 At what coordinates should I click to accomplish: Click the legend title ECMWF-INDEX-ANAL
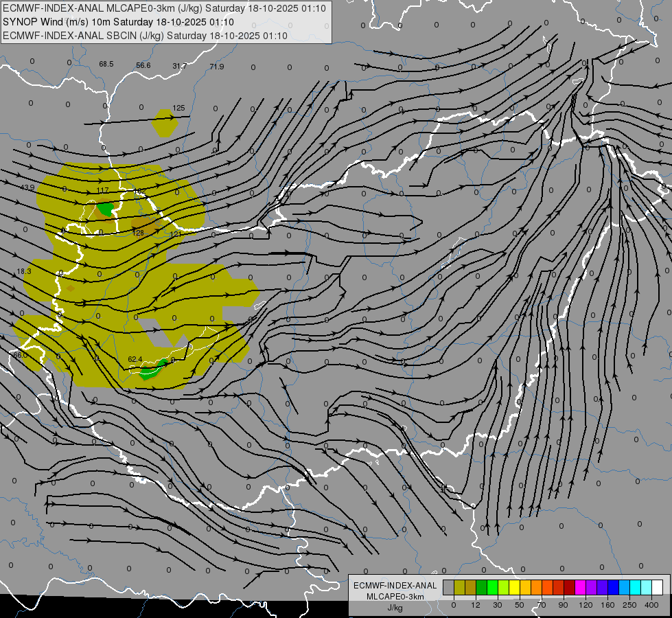tap(395, 586)
